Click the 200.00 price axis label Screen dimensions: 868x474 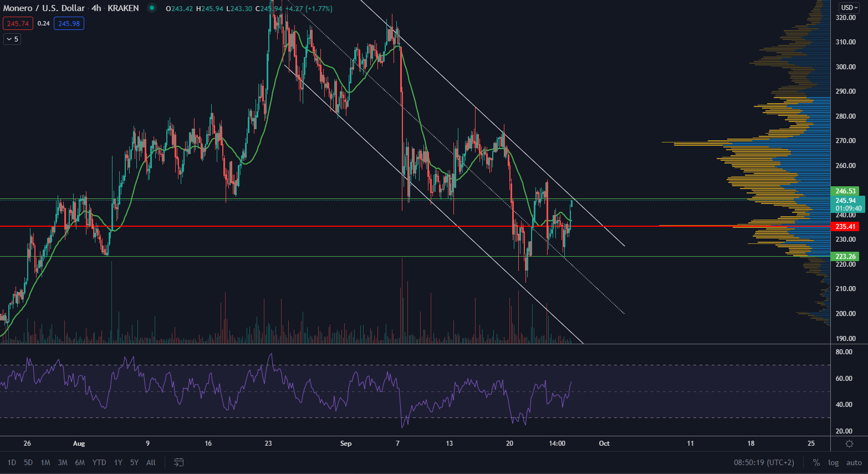tap(846, 313)
